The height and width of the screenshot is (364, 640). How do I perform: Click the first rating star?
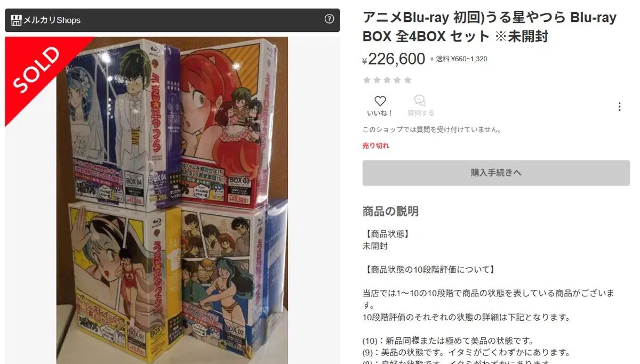[x=367, y=80]
